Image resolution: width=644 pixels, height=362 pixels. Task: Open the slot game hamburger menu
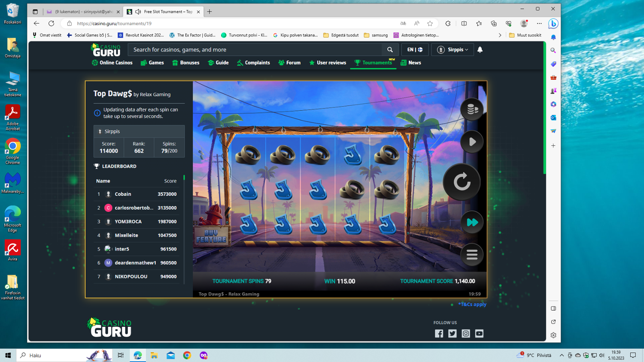(472, 255)
